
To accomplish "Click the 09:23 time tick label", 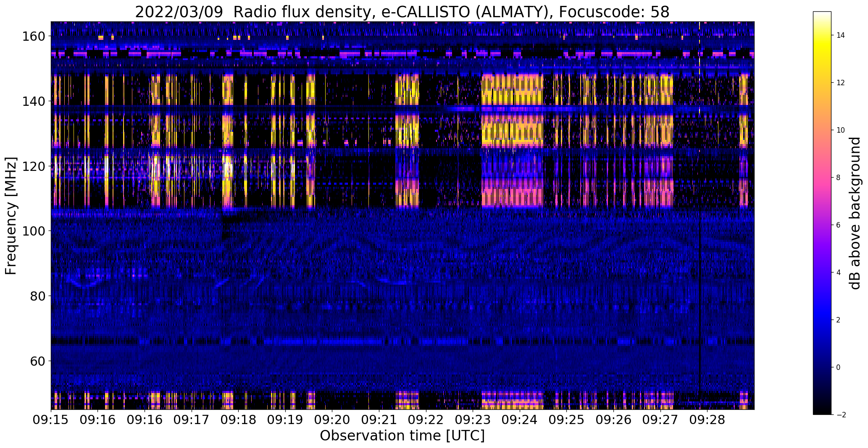I will 473,419.
